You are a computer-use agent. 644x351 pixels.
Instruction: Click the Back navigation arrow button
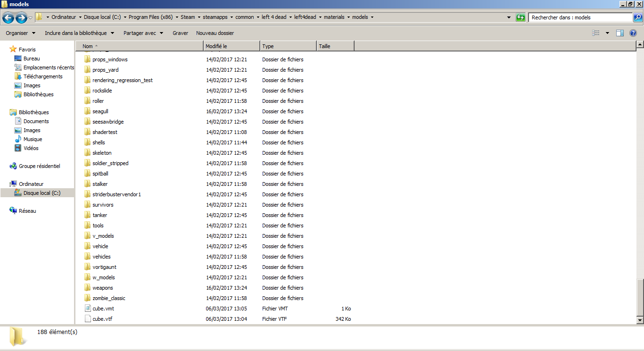[x=8, y=18]
